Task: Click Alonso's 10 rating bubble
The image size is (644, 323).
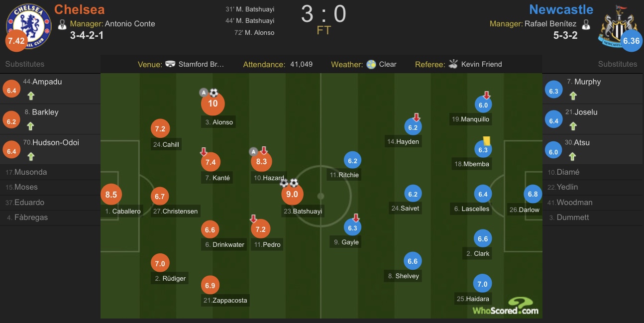Action: (213, 104)
